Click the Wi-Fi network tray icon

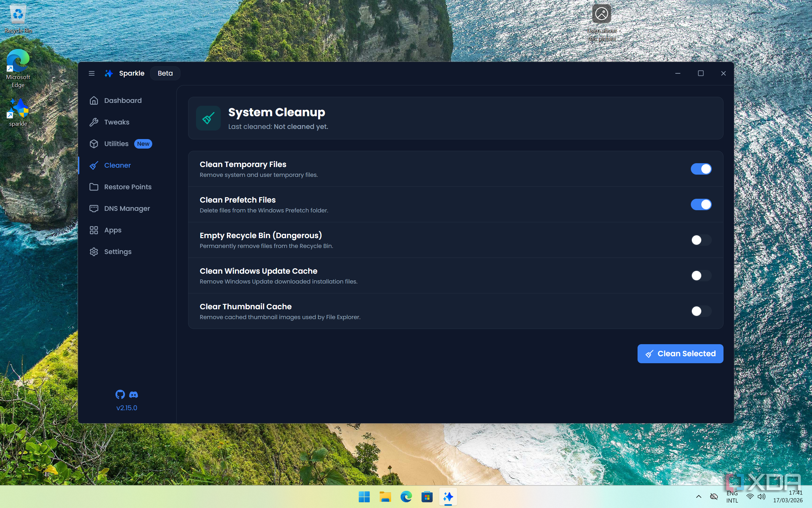[x=750, y=497]
